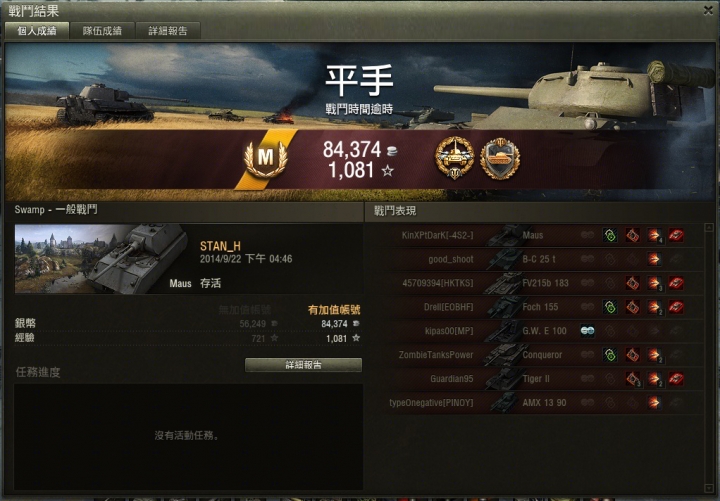Open the 詳細報告 tab
720x501 pixels.
coord(168,31)
